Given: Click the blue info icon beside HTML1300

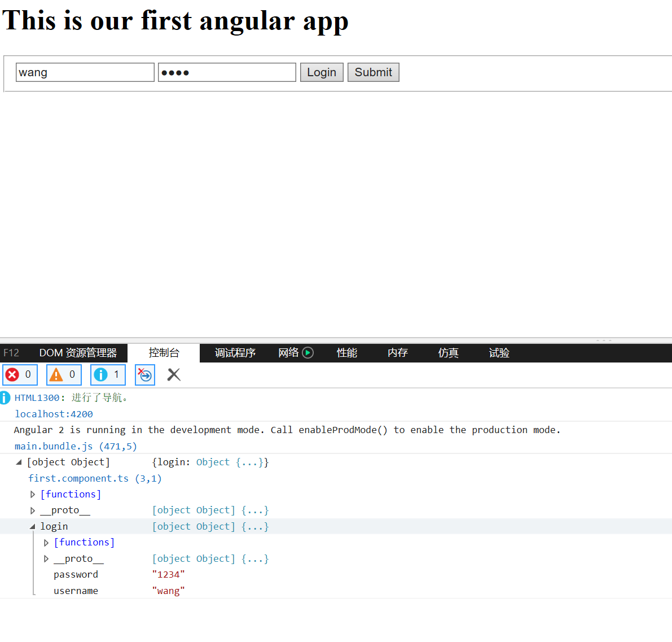Looking at the screenshot, I should 5,398.
